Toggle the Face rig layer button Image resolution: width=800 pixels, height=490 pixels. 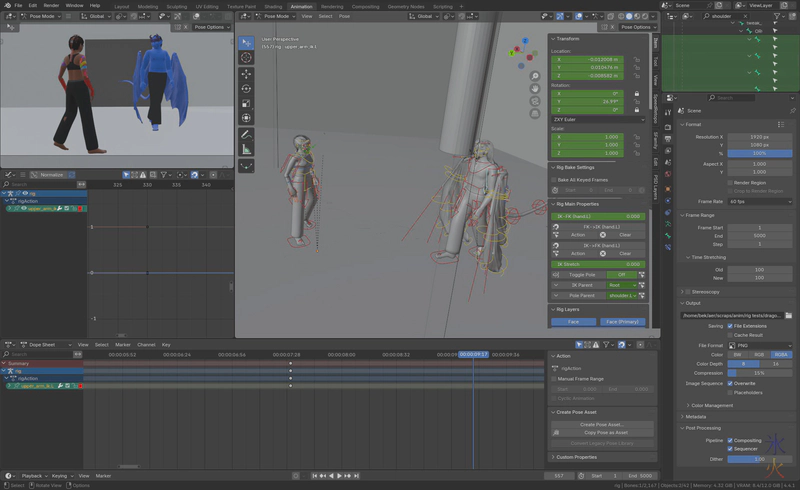(573, 322)
